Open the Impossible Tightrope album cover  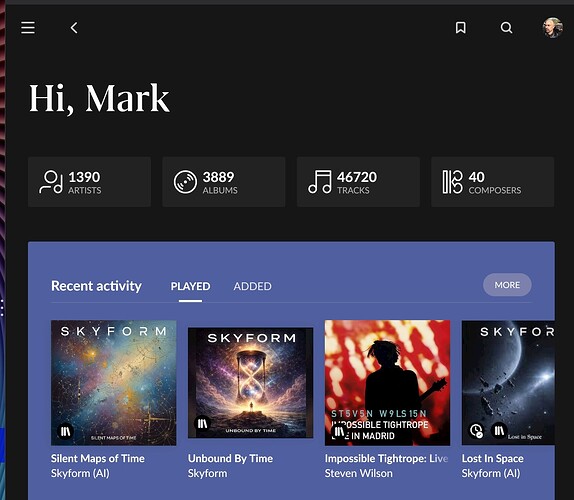pyautogui.click(x=387, y=383)
